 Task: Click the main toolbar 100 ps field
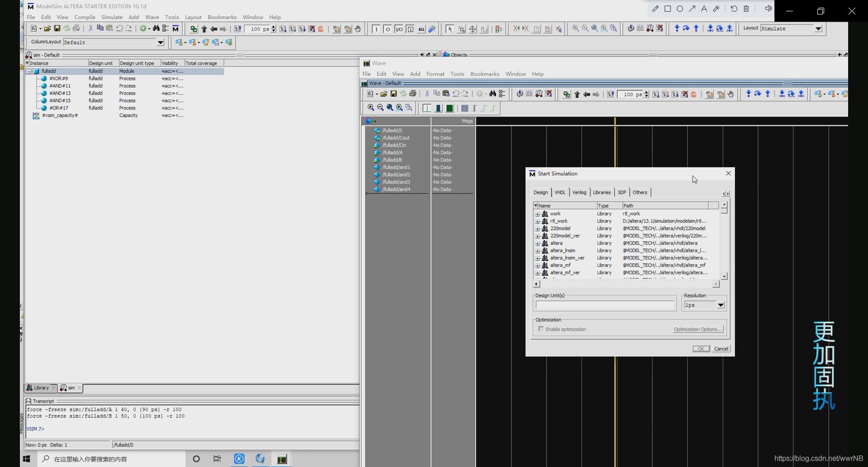(x=258, y=29)
